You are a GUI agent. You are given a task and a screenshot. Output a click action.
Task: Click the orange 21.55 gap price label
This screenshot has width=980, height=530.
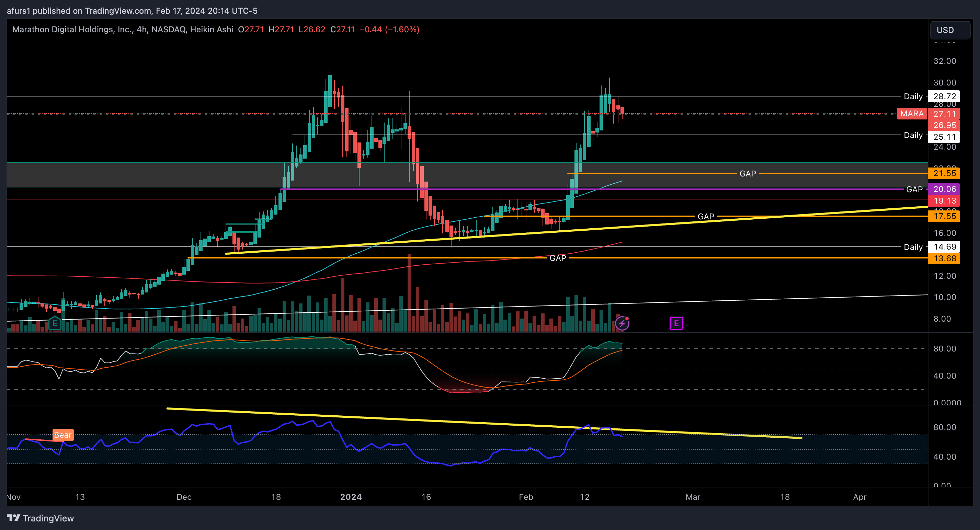(944, 173)
